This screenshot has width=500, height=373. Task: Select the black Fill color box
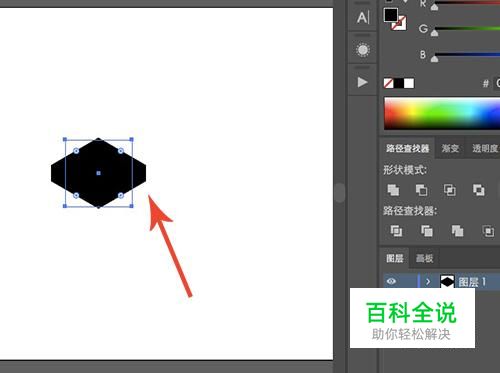[x=391, y=15]
